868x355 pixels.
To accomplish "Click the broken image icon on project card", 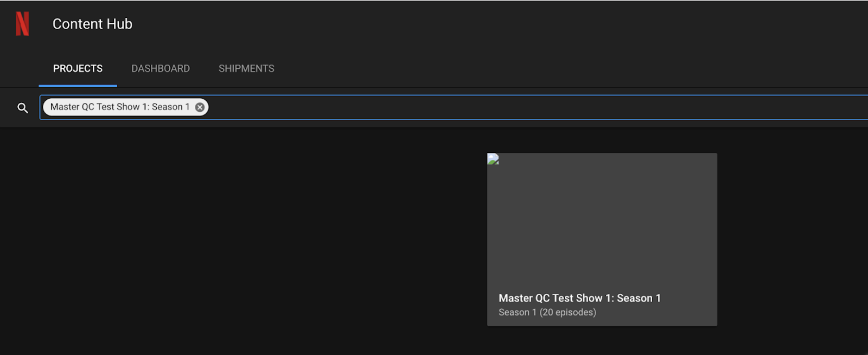I will tap(493, 159).
